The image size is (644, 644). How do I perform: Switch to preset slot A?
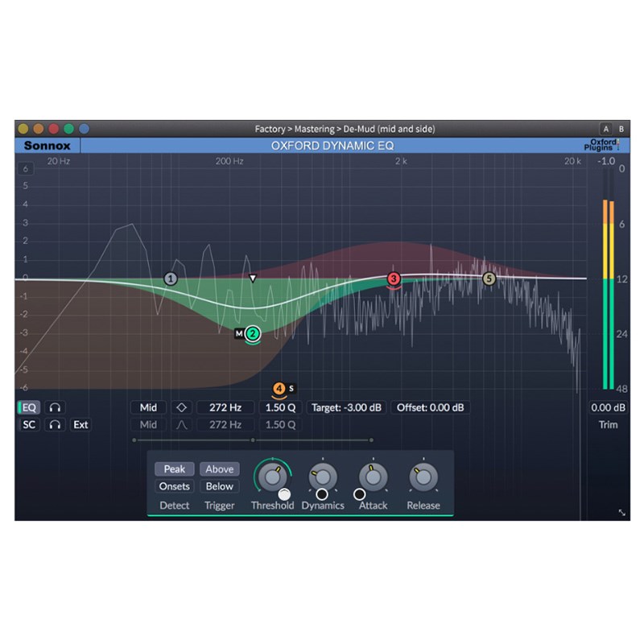pos(605,129)
